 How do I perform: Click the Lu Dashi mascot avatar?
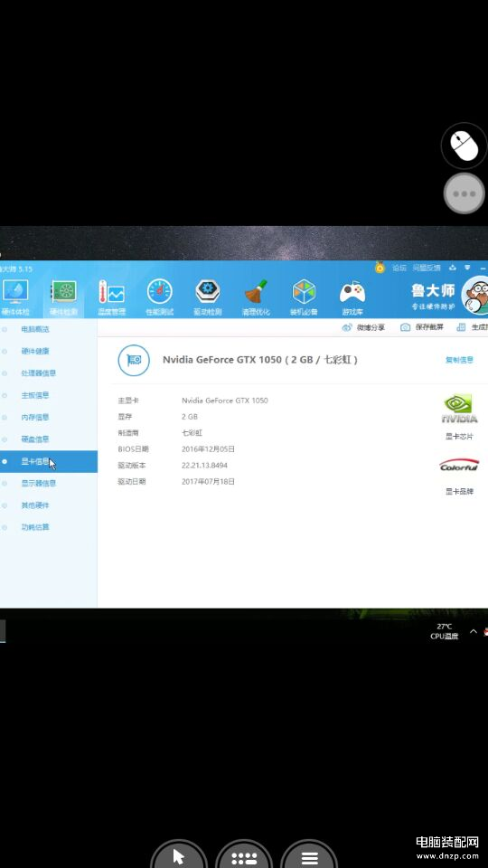click(x=476, y=295)
